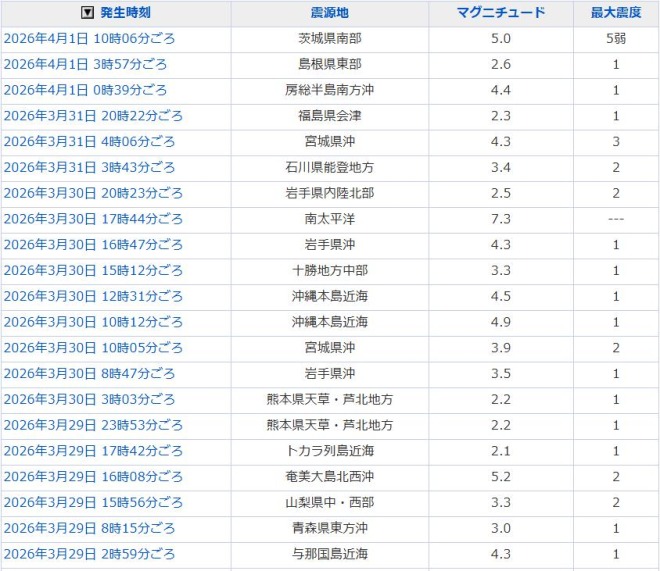660x571 pixels.
Task: Sort table by 発生時刻 column header
Action: tap(127, 13)
